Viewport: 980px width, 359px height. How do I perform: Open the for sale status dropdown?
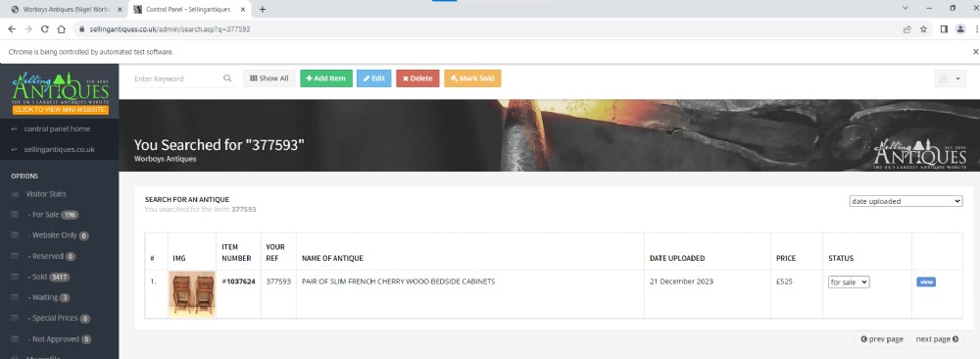coord(849,282)
